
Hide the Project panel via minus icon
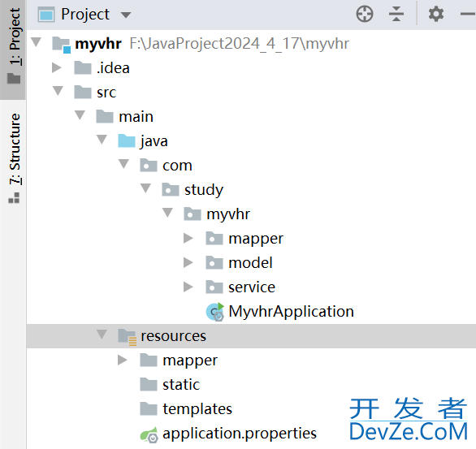pos(468,15)
